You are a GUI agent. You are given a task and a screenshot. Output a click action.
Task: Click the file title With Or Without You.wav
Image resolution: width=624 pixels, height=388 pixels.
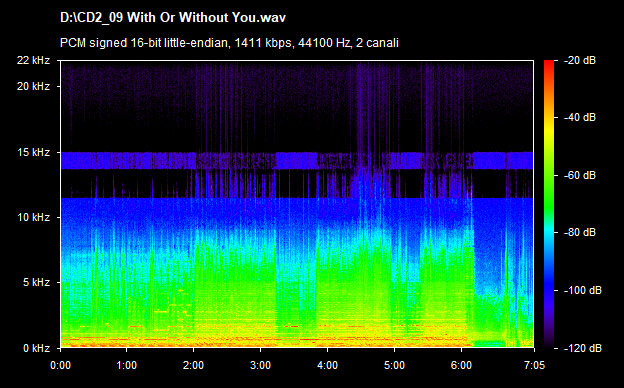point(173,18)
